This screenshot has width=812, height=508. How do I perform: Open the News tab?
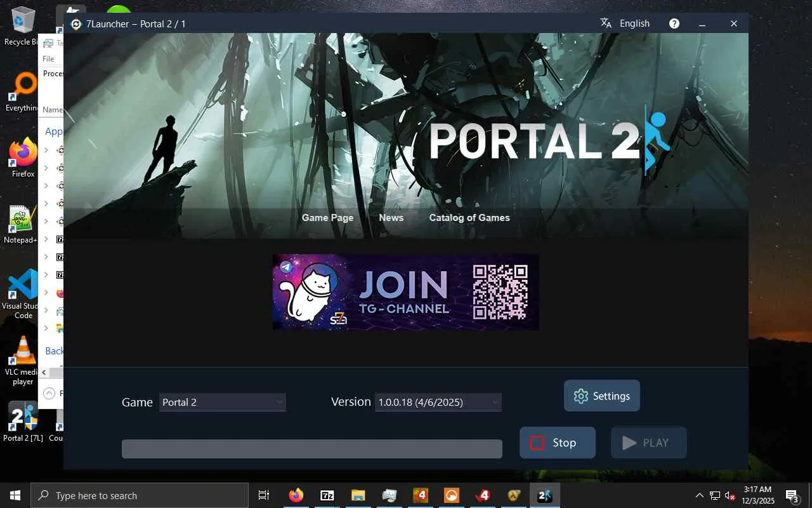(x=391, y=218)
